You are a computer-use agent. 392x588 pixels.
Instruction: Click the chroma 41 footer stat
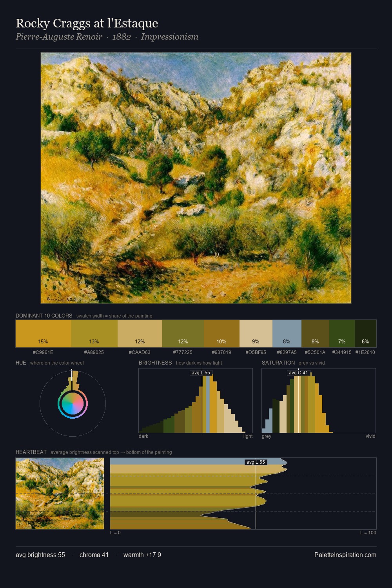coord(94,555)
